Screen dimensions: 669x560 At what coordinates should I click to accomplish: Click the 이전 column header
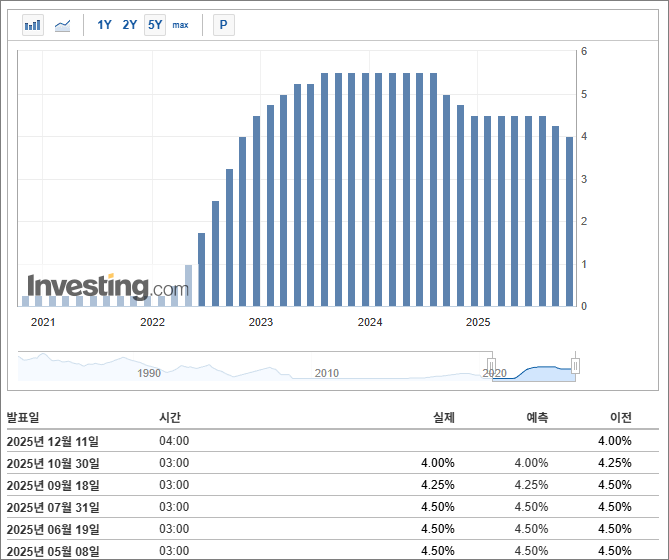click(620, 417)
